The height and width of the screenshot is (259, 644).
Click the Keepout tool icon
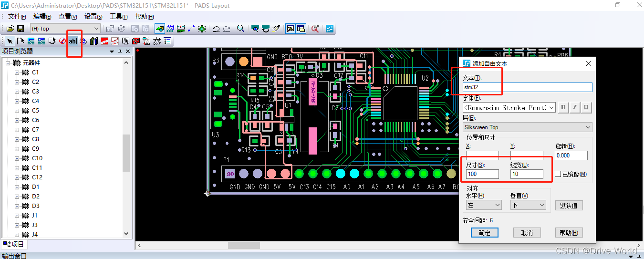pyautogui.click(x=62, y=41)
